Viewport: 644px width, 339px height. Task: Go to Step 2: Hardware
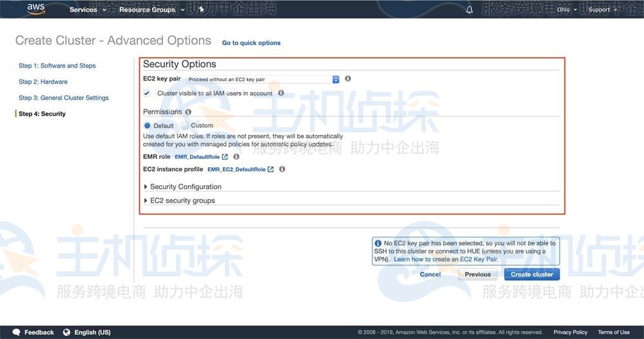point(43,82)
